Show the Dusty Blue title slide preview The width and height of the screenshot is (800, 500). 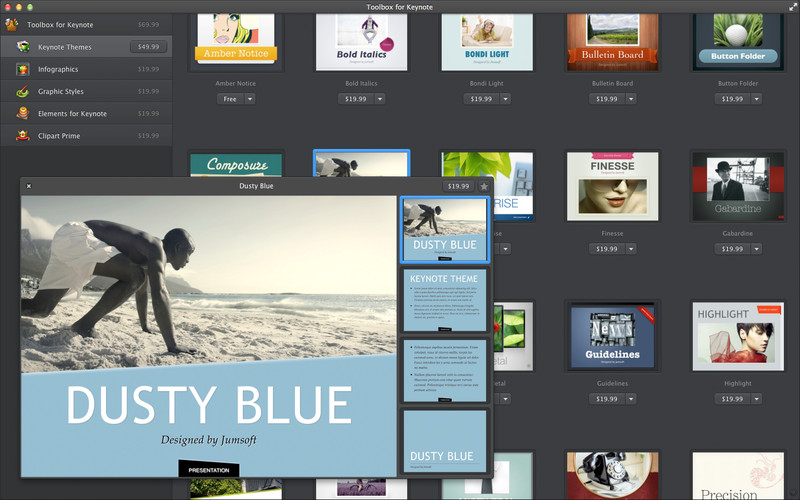[x=444, y=230]
